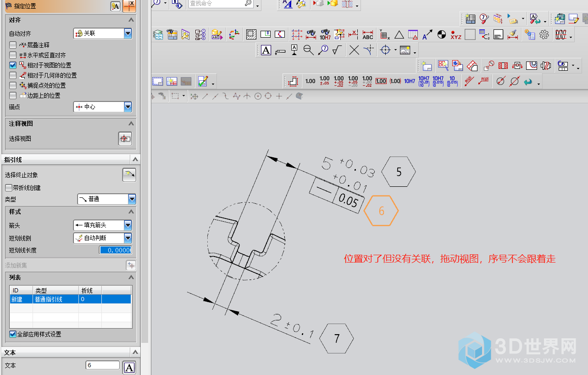The width and height of the screenshot is (588, 375).
Task: Select the identification balloon symbol tool
Action: click(323, 50)
